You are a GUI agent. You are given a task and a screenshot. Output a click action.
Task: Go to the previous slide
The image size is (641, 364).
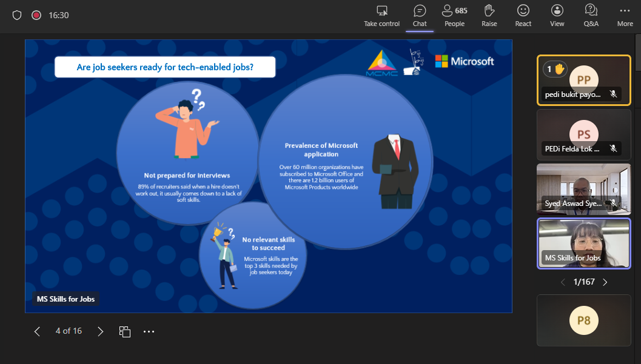click(37, 331)
